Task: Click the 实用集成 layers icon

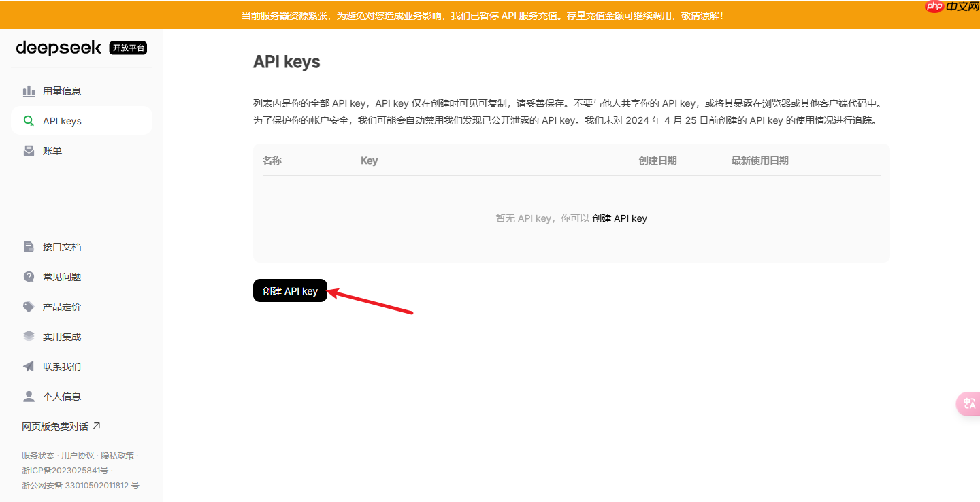Action: click(x=29, y=336)
